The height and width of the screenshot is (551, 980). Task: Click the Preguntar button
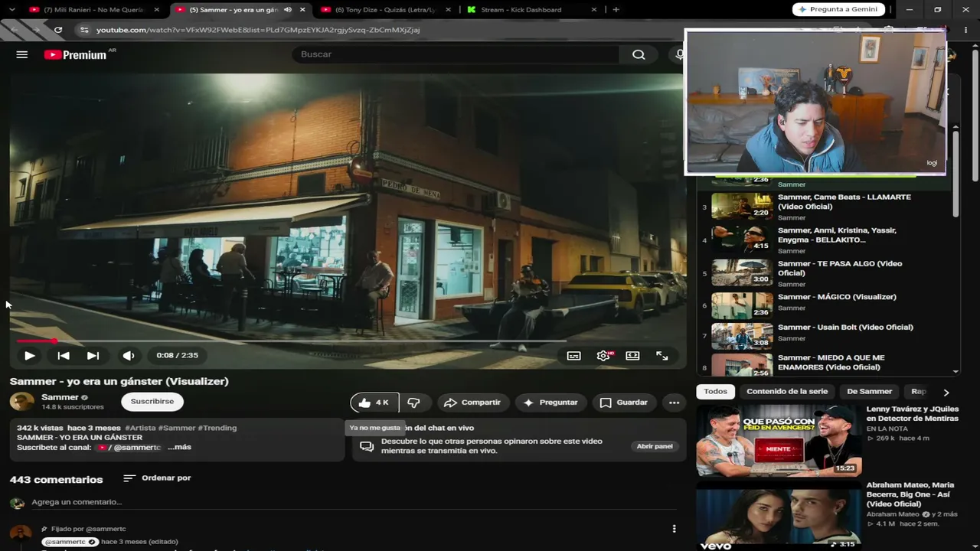tap(550, 403)
